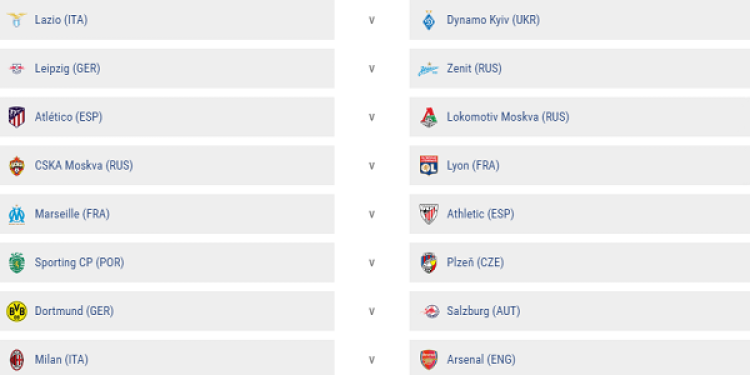This screenshot has width=750, height=375.
Task: Click the 'v' between Dortmund and Salzburg
Action: coord(372,311)
